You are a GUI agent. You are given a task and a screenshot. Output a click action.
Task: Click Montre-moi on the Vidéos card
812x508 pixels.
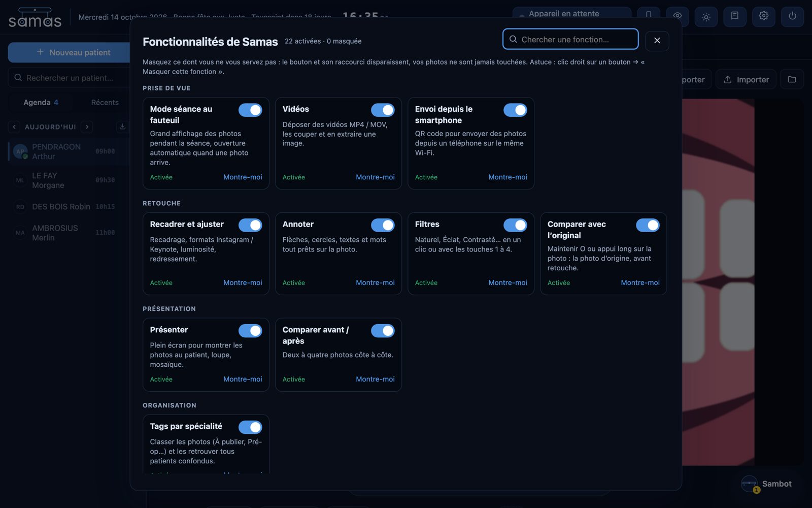[x=375, y=177]
